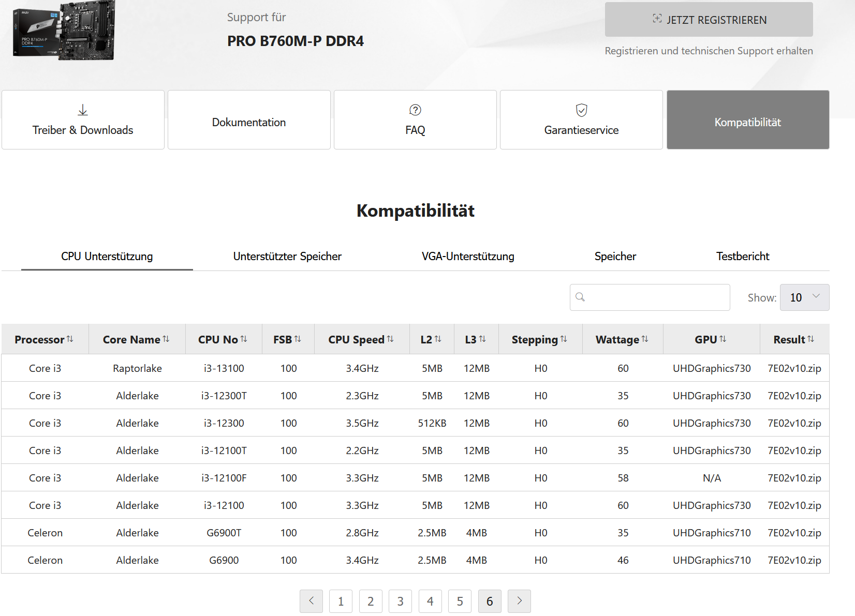Go to previous page of results

[x=311, y=601]
